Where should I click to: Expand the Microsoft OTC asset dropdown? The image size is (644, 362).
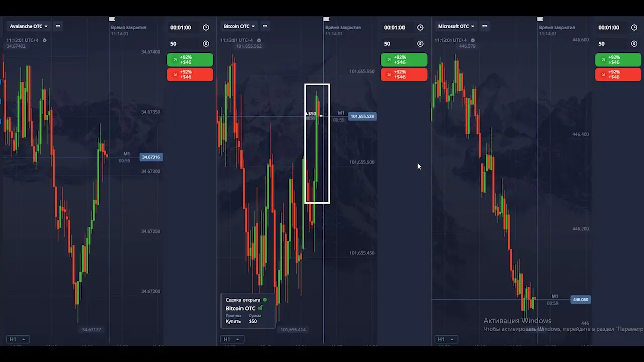tap(456, 26)
